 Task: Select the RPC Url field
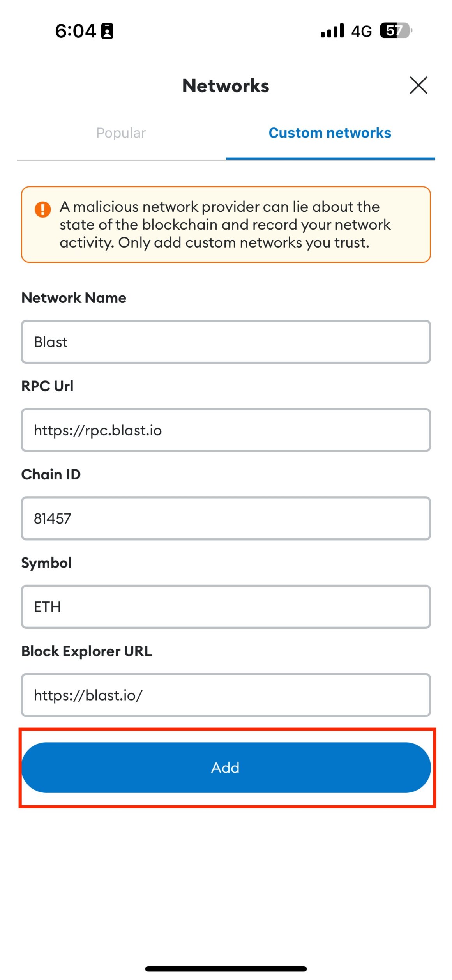[225, 430]
